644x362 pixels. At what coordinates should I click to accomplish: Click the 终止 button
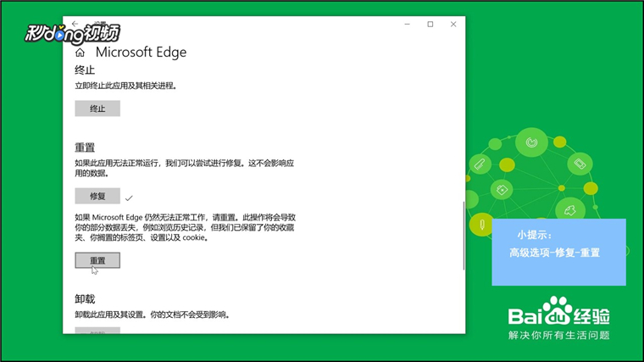click(97, 109)
